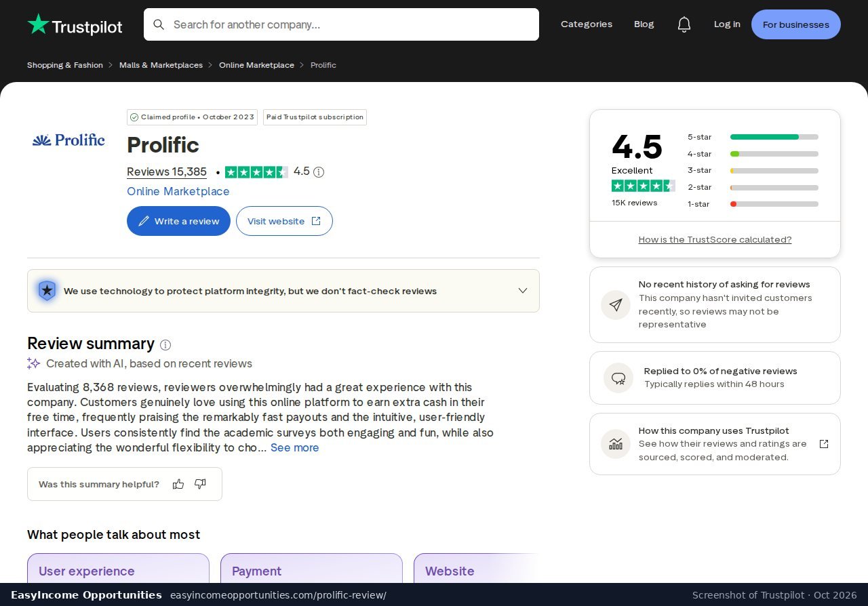Screen dimensions: 868x606
Task: Select the Website topic card
Action: (x=477, y=568)
